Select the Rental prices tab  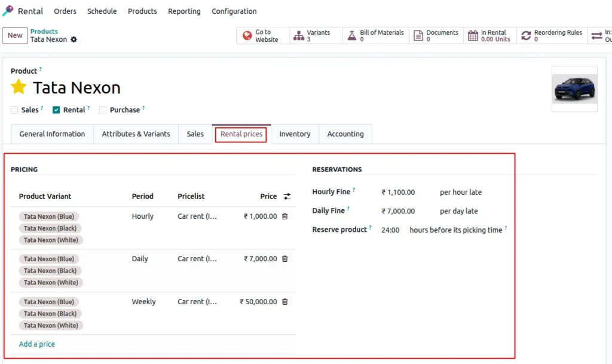coord(241,134)
